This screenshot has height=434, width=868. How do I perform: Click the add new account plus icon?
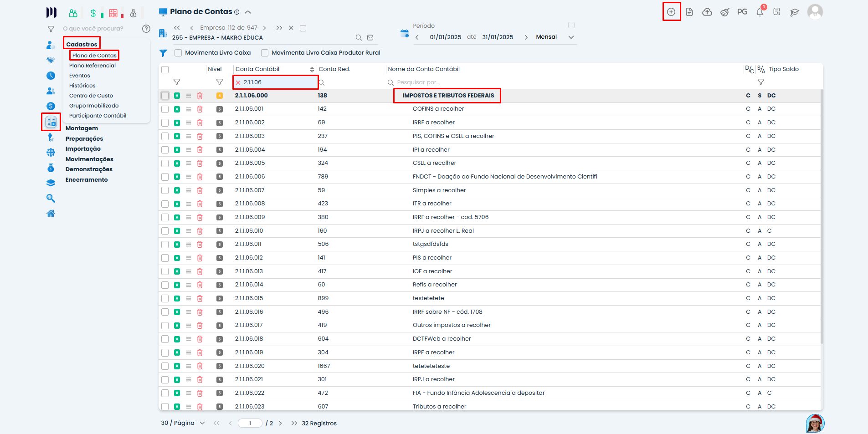pyautogui.click(x=671, y=12)
